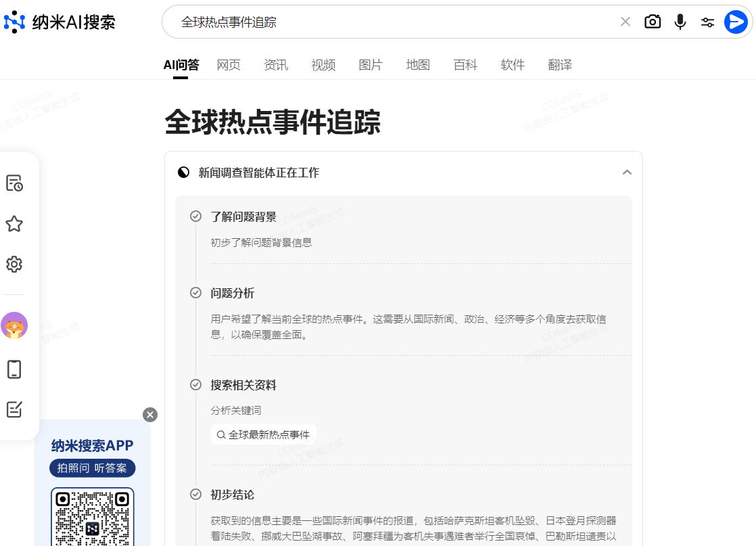
Task: Open the feedback edit icon in the sidebar
Action: 14,409
